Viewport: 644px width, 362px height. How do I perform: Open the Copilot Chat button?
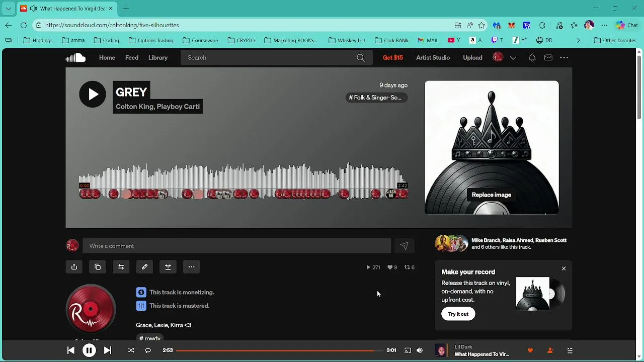coord(626,25)
